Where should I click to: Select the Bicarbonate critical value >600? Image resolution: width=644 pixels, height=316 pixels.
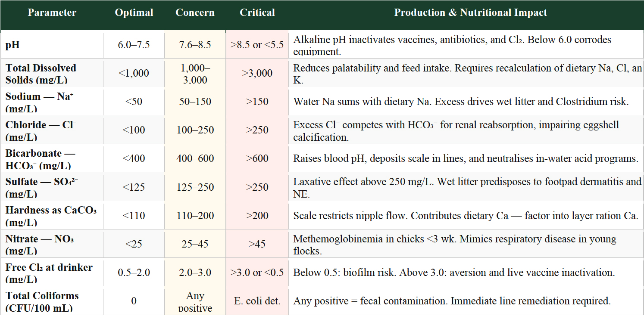pos(257,158)
